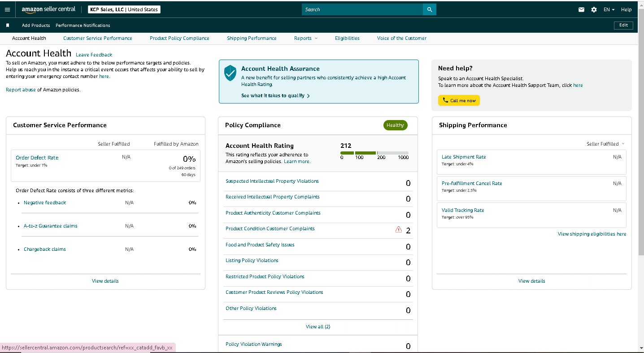Open the Chargeback claims link
644x353 pixels.
point(45,249)
